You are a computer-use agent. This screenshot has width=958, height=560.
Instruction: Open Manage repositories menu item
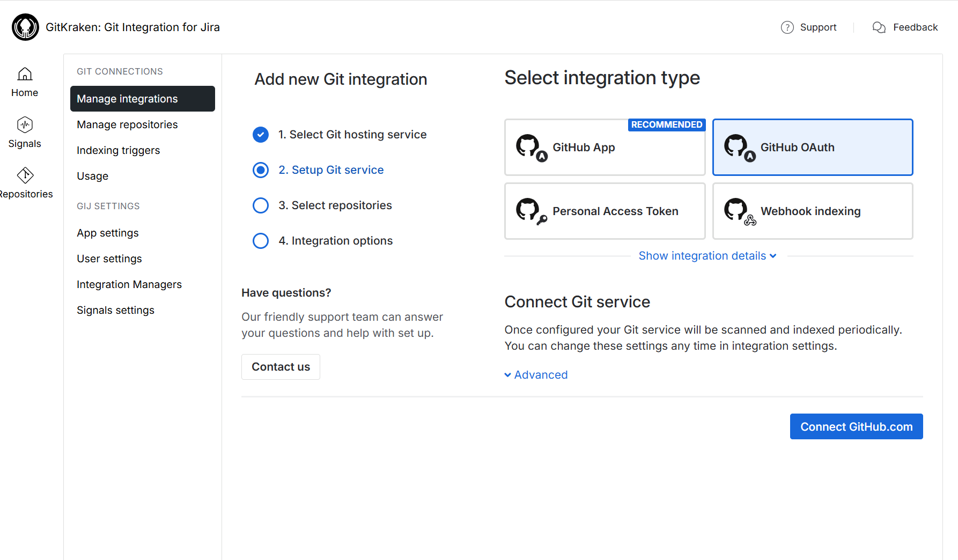(x=127, y=124)
